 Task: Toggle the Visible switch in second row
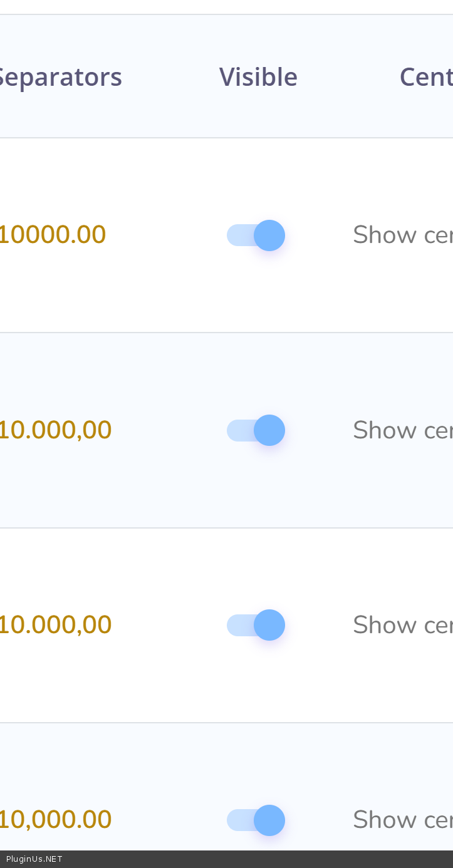pos(256,430)
